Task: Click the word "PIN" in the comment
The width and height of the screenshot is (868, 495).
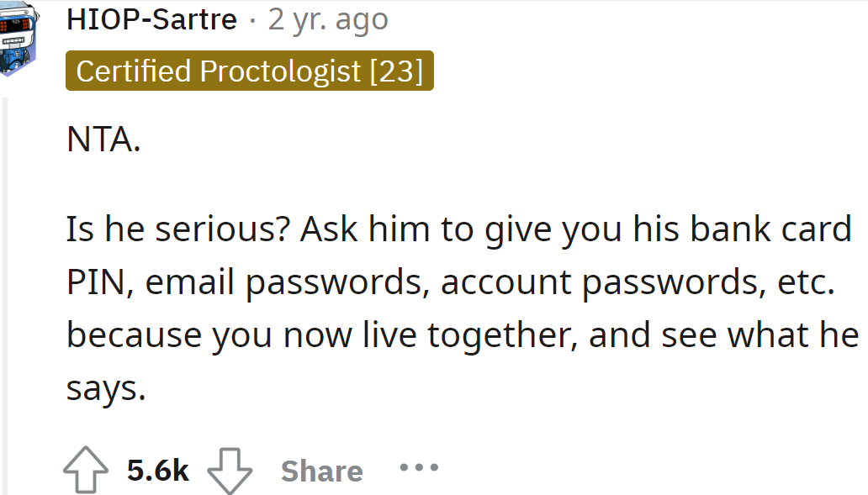Action: 95,282
